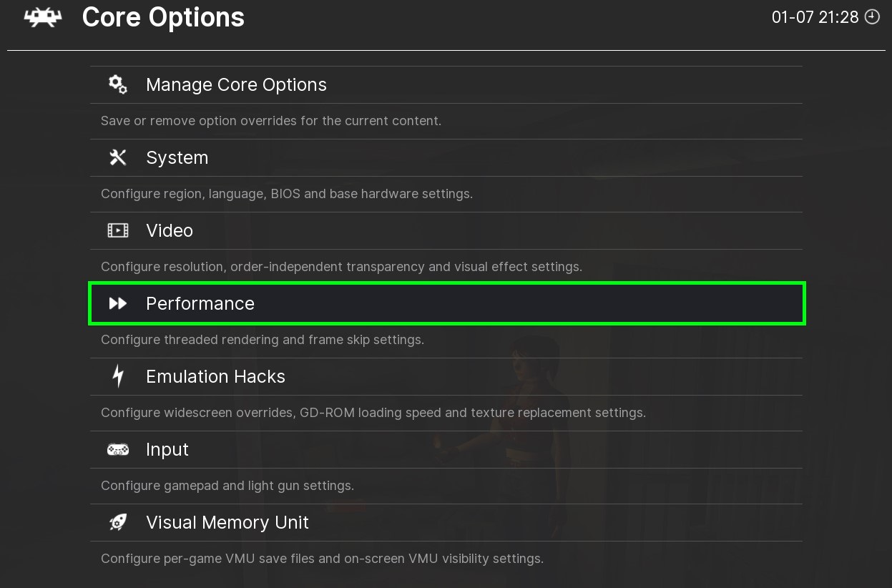Viewport: 892px width, 588px height.
Task: Open the Visual Memory Unit submenu
Action: [227, 522]
